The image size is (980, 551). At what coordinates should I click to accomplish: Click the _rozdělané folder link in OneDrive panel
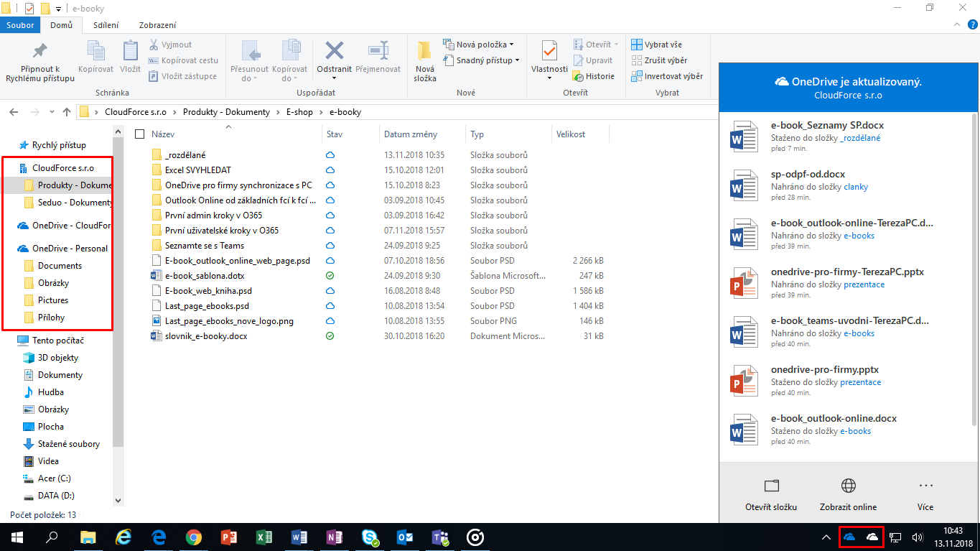click(860, 138)
